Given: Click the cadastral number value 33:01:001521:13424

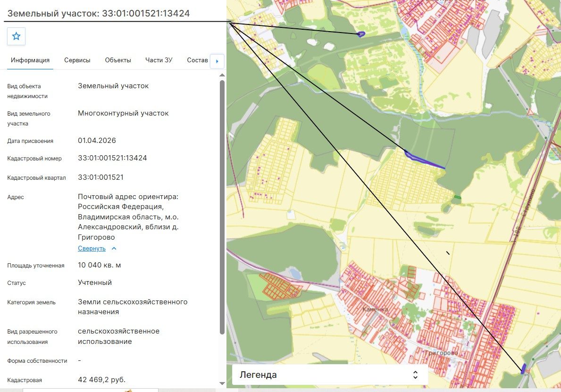Looking at the screenshot, I should click(x=112, y=158).
